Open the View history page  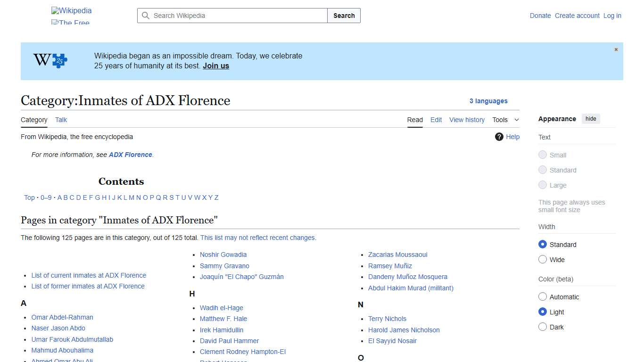467,120
